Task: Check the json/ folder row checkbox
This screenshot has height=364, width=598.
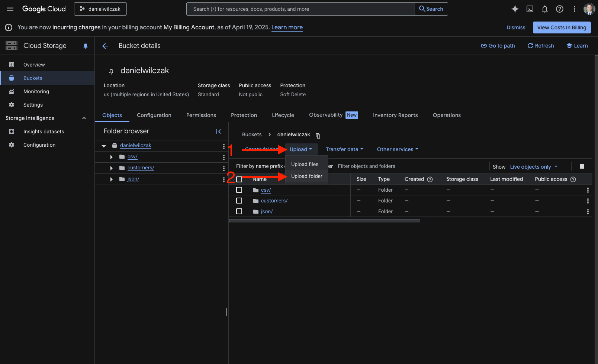Action: tap(239, 211)
